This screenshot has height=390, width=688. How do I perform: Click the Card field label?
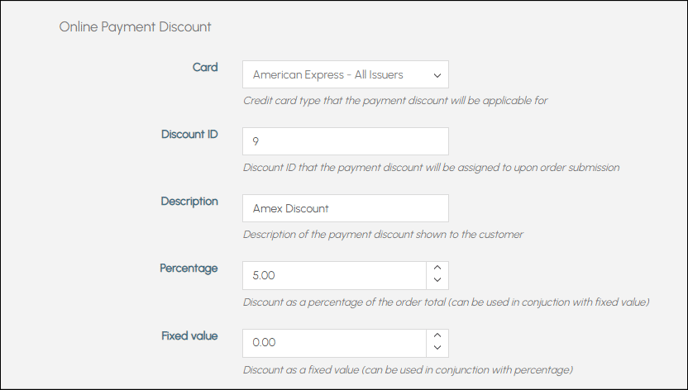[x=205, y=67]
